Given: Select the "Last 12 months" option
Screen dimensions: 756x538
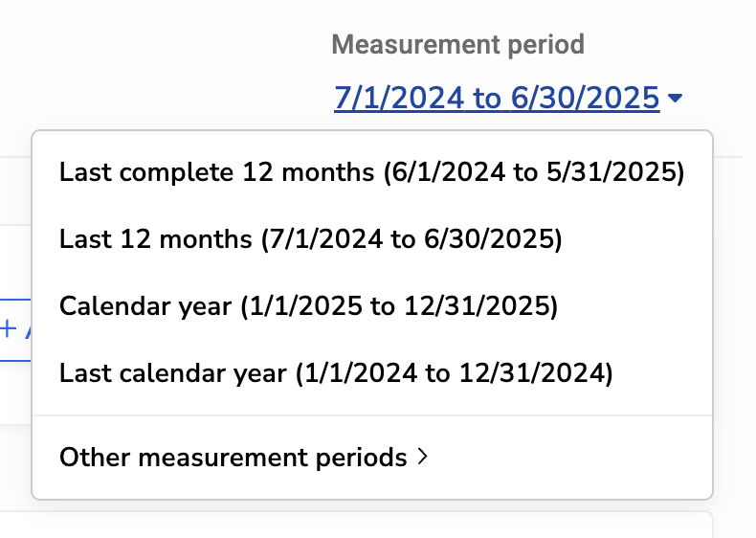Looking at the screenshot, I should click(x=310, y=239).
